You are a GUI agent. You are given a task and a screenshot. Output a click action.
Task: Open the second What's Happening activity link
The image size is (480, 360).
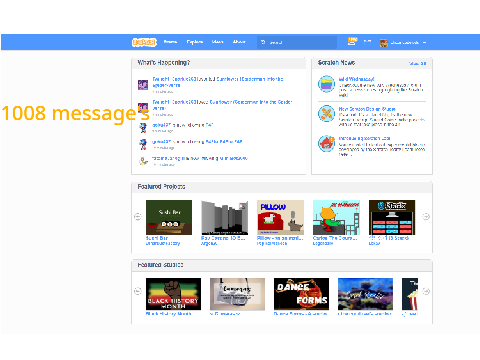[222, 105]
